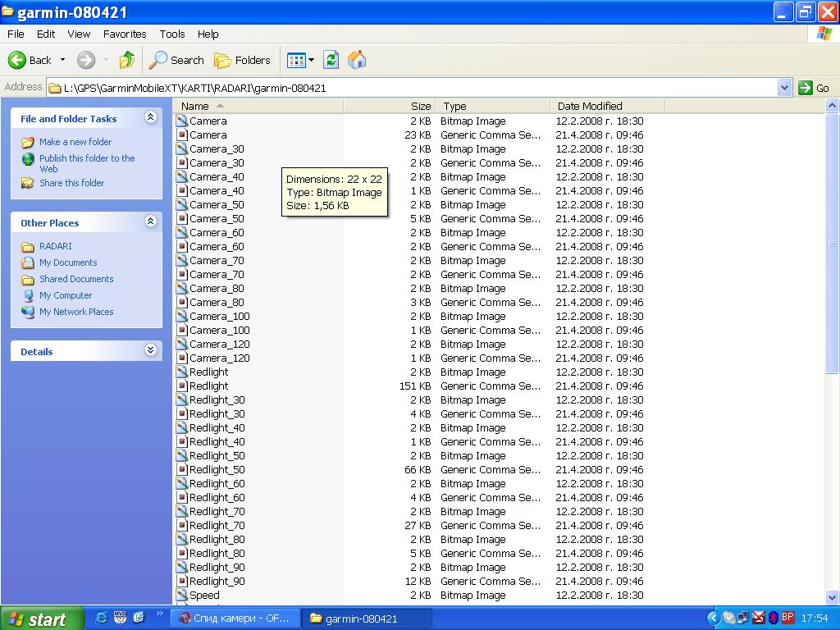Click the green refresh sync toolbar icon

pos(331,60)
